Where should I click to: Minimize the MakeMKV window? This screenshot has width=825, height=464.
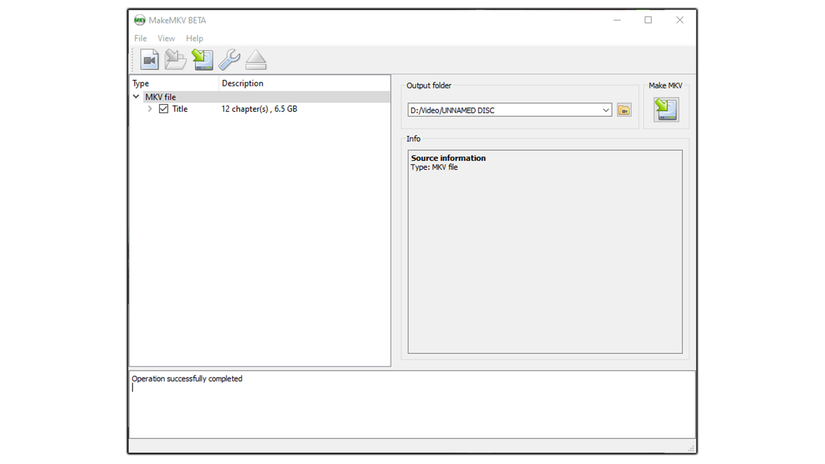pos(617,20)
